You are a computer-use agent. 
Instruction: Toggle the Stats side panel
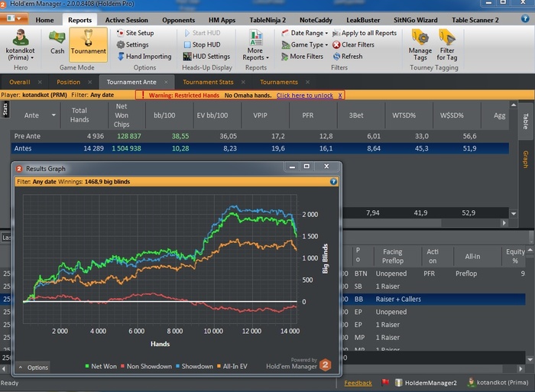[x=5, y=110]
